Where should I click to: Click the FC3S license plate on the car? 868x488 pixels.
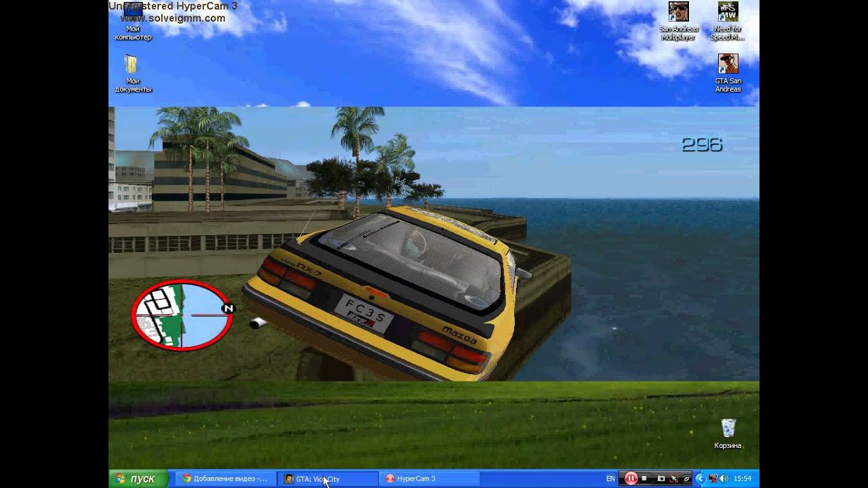tap(364, 314)
